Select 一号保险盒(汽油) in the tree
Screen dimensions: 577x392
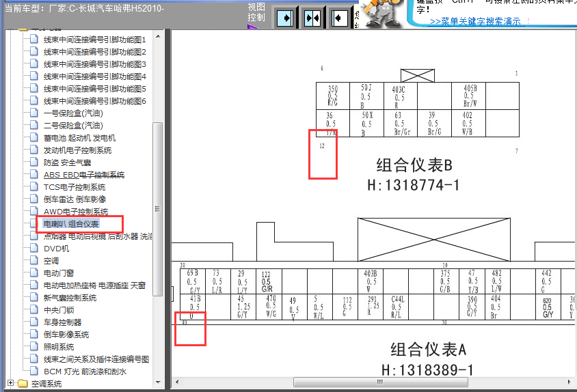73,113
